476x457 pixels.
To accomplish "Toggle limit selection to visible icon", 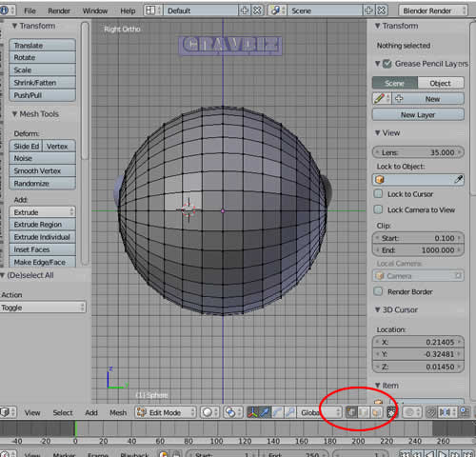I will click(392, 412).
